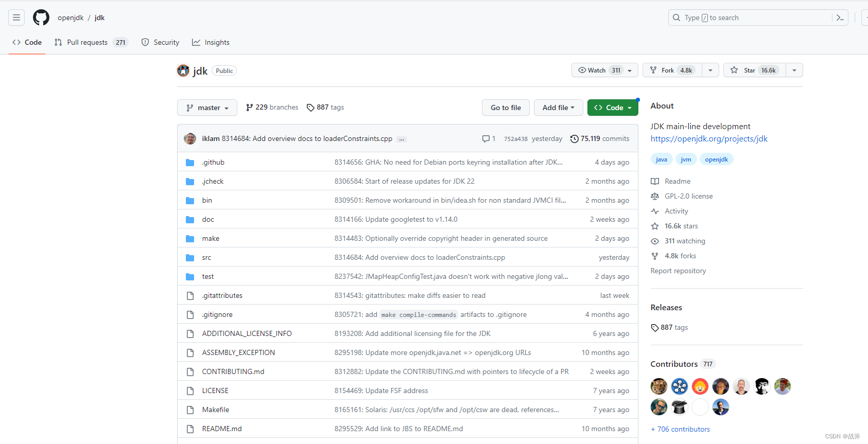Image resolution: width=868 pixels, height=444 pixels.
Task: Open the Watch notifications dropdown
Action: click(605, 70)
